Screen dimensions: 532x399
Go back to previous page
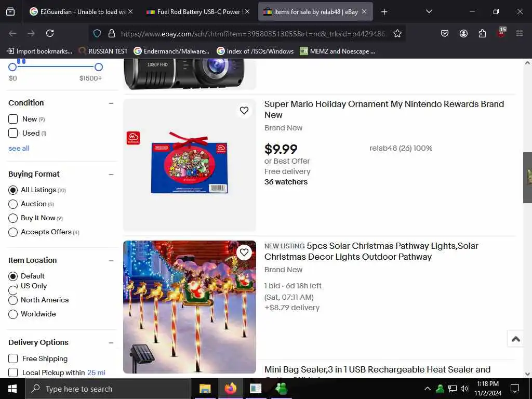(x=12, y=33)
